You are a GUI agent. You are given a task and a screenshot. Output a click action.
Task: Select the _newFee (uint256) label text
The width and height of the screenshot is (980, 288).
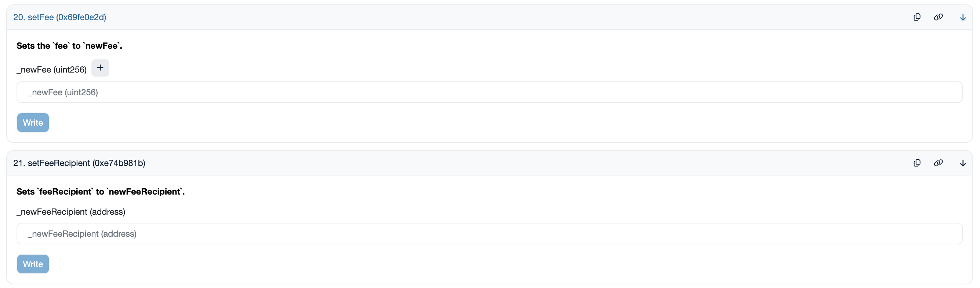coord(51,70)
